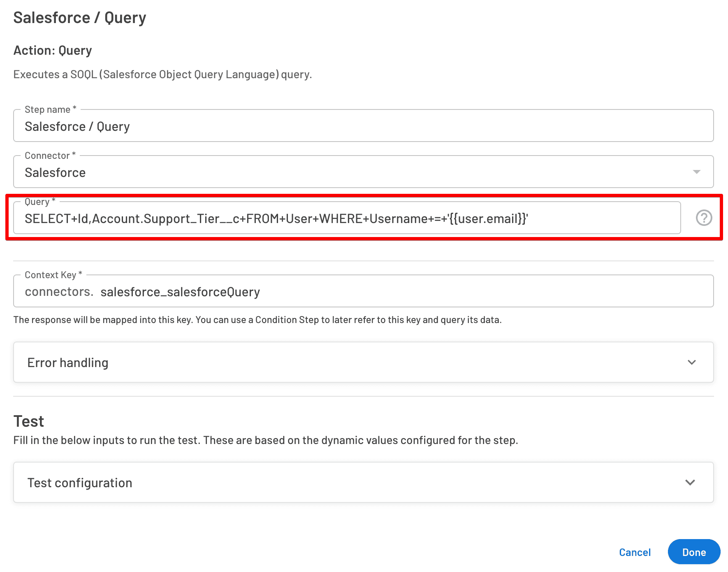Open the Connector dropdown arrow
The image size is (728, 572).
(x=697, y=172)
